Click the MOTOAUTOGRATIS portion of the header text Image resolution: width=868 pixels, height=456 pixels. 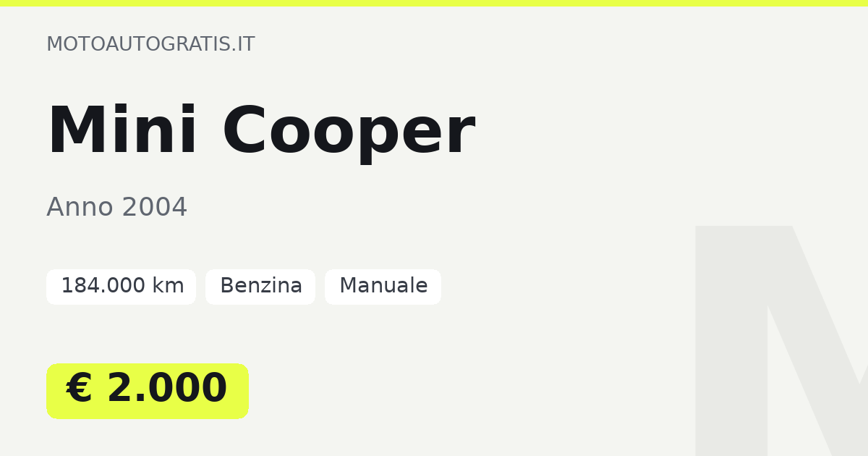coord(136,44)
